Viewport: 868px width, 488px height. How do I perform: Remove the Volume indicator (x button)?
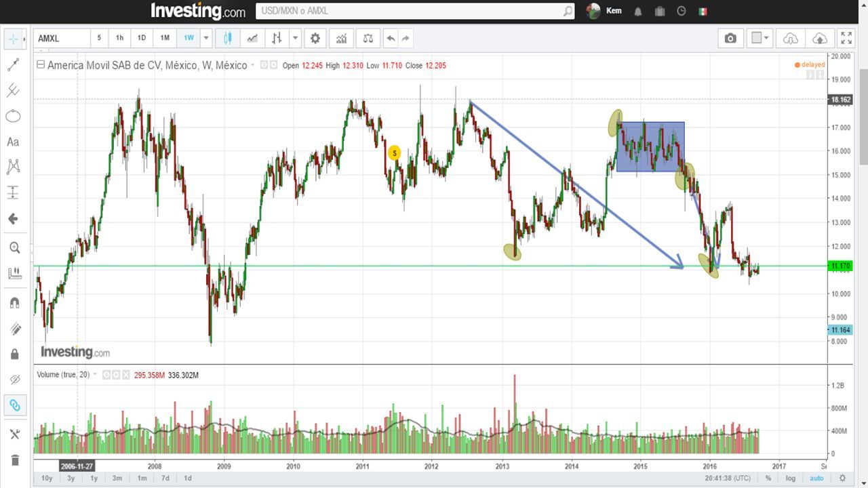[x=125, y=375]
